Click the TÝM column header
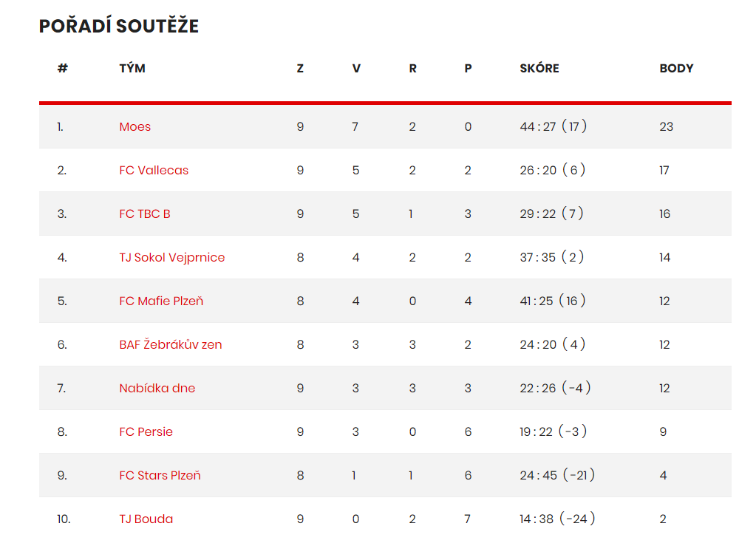This screenshot has height=546, width=756. (x=132, y=69)
